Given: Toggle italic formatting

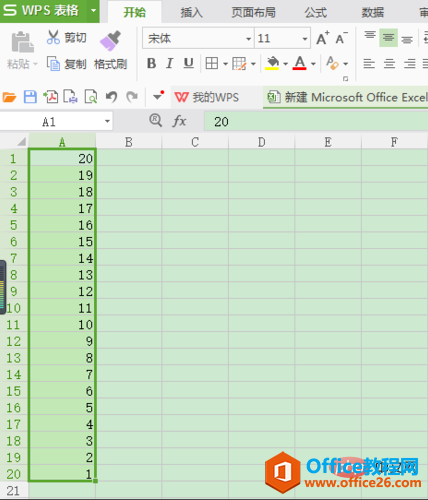Looking at the screenshot, I should point(170,63).
